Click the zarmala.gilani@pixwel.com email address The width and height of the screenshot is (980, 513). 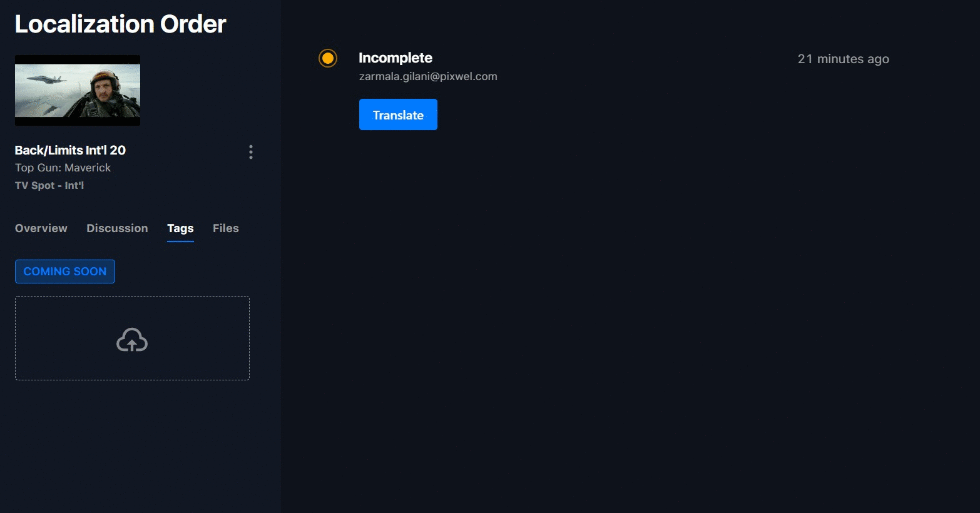428,76
